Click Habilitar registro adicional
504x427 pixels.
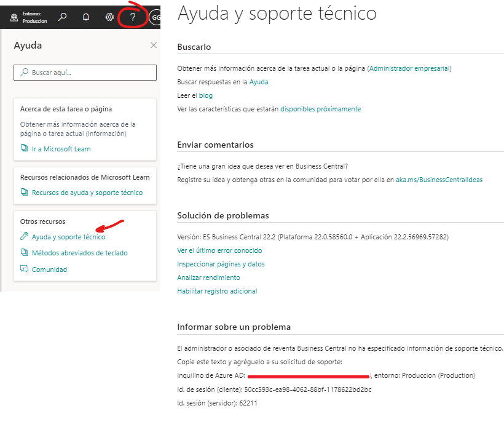[217, 291]
